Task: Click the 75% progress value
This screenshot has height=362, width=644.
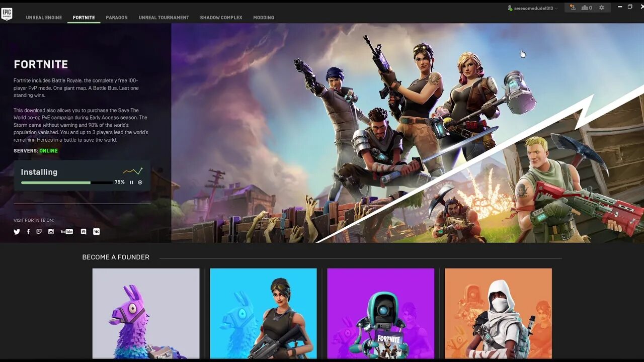Action: 119,182
